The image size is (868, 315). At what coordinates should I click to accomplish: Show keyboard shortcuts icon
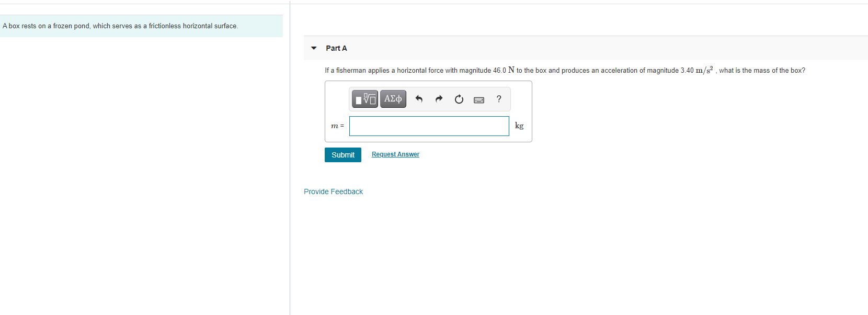tap(479, 99)
